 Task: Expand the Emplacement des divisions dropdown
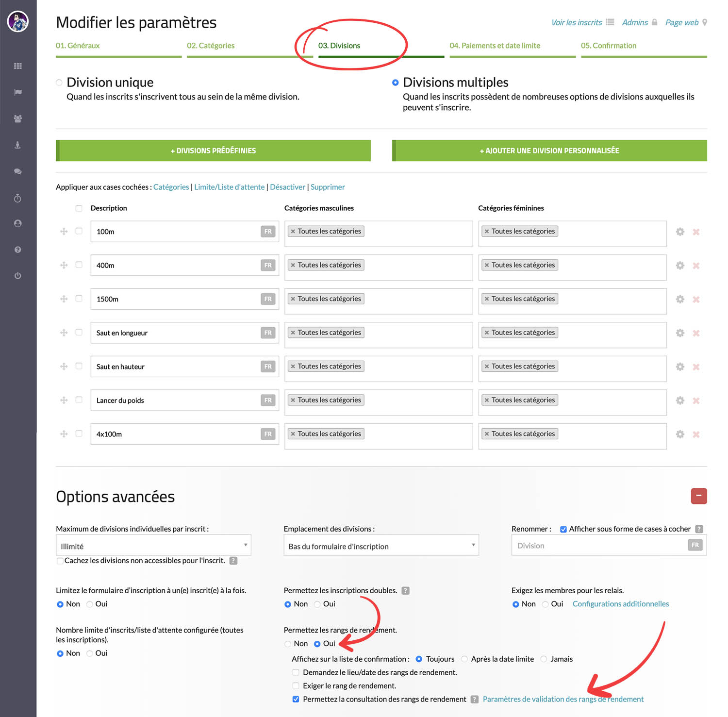pos(381,546)
